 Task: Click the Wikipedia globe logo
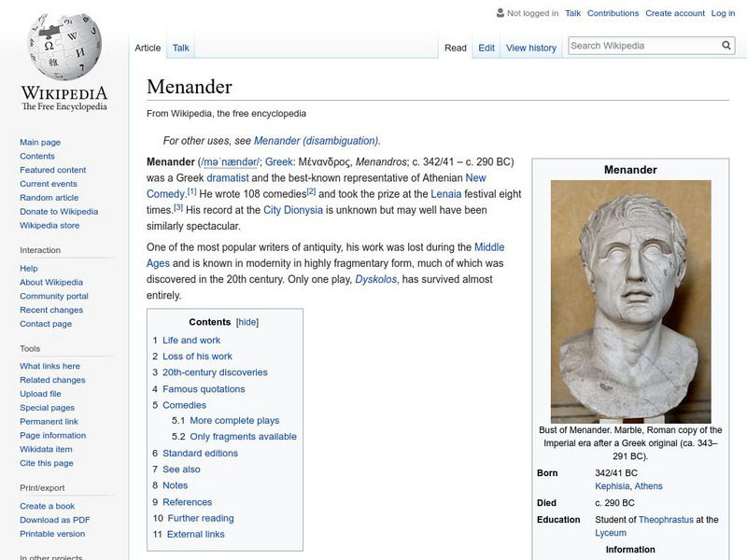pos(64,47)
